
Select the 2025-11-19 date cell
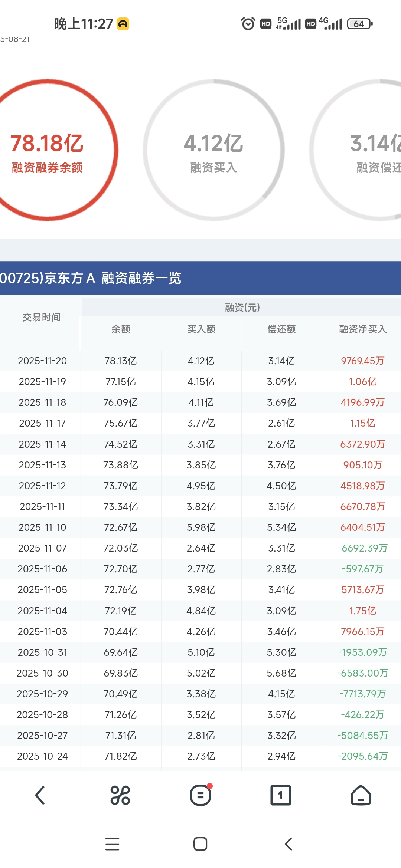pyautogui.click(x=42, y=382)
